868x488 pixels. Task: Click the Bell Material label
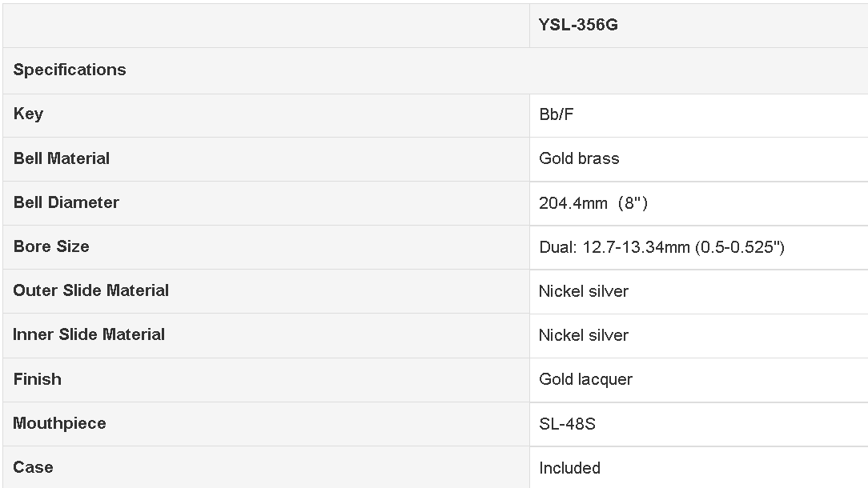tap(62, 158)
